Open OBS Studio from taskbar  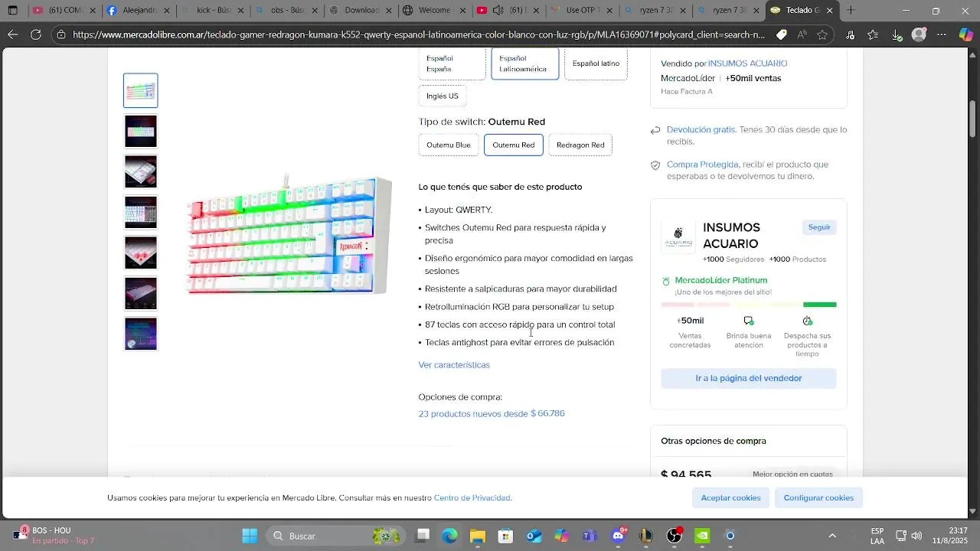pos(674,536)
